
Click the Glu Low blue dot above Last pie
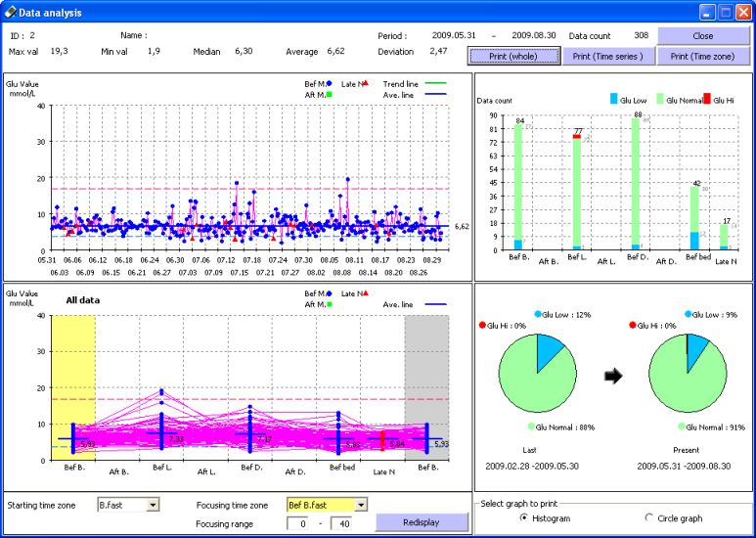click(x=538, y=314)
